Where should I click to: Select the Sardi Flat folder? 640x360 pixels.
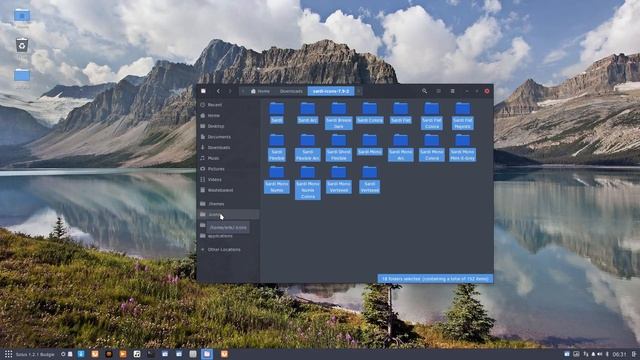click(x=400, y=113)
